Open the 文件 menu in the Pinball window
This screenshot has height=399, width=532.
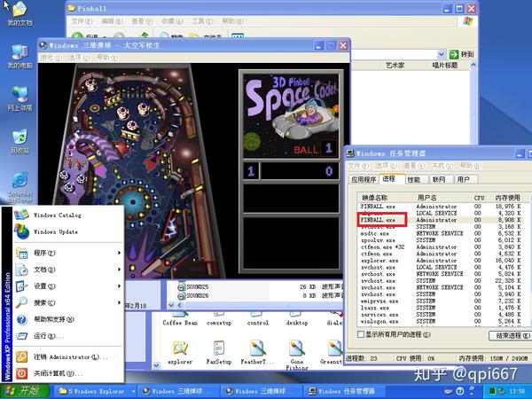click(82, 21)
